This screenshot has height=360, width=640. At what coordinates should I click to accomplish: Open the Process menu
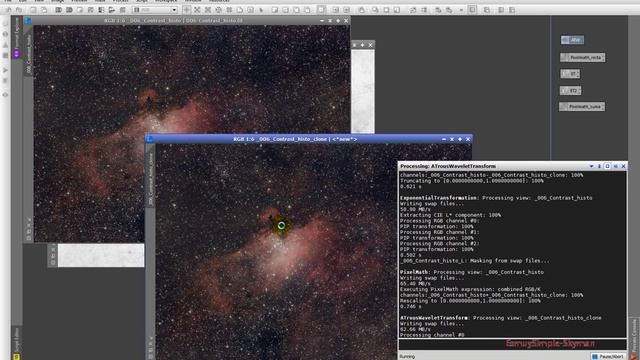pyautogui.click(x=120, y=1)
